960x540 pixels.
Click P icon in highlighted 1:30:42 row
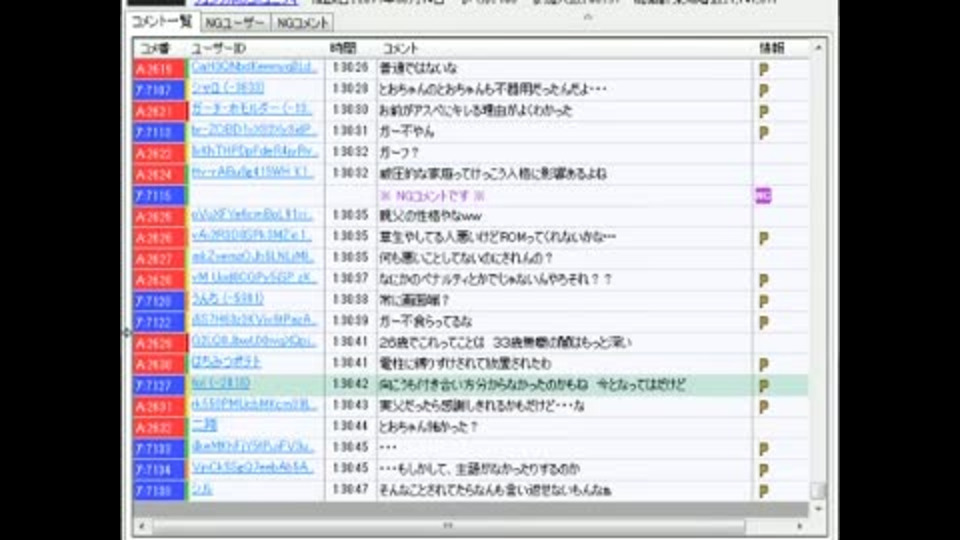[763, 386]
